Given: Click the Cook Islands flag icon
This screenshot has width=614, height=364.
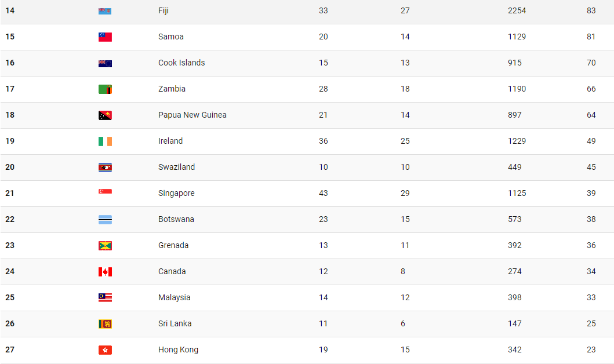Looking at the screenshot, I should coord(105,63).
